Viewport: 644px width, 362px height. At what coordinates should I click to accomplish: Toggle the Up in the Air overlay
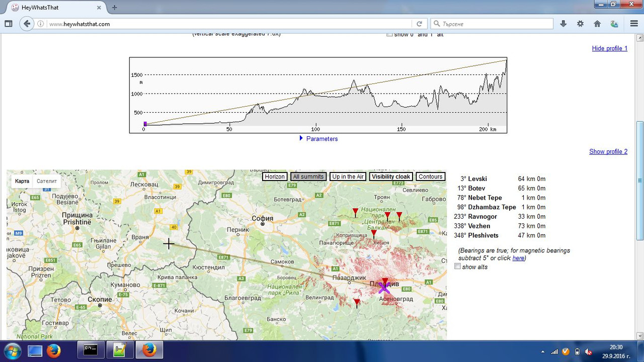348,176
